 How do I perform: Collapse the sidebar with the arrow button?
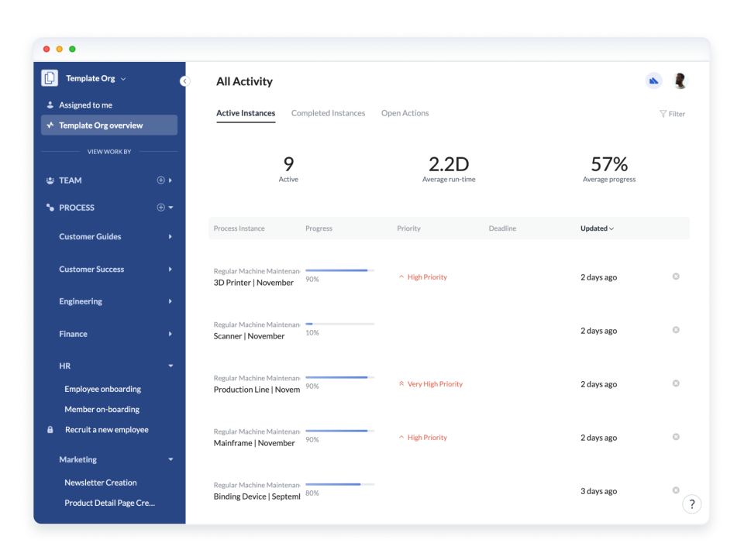pyautogui.click(x=184, y=81)
